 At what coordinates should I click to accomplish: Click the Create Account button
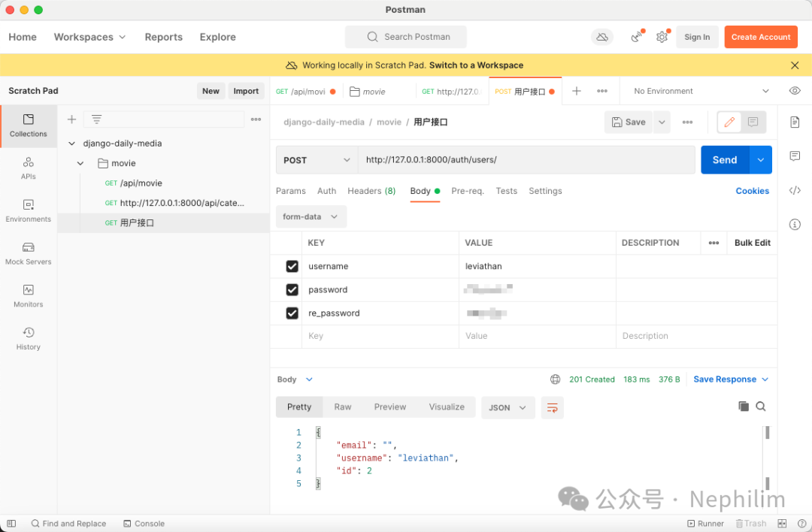(761, 37)
